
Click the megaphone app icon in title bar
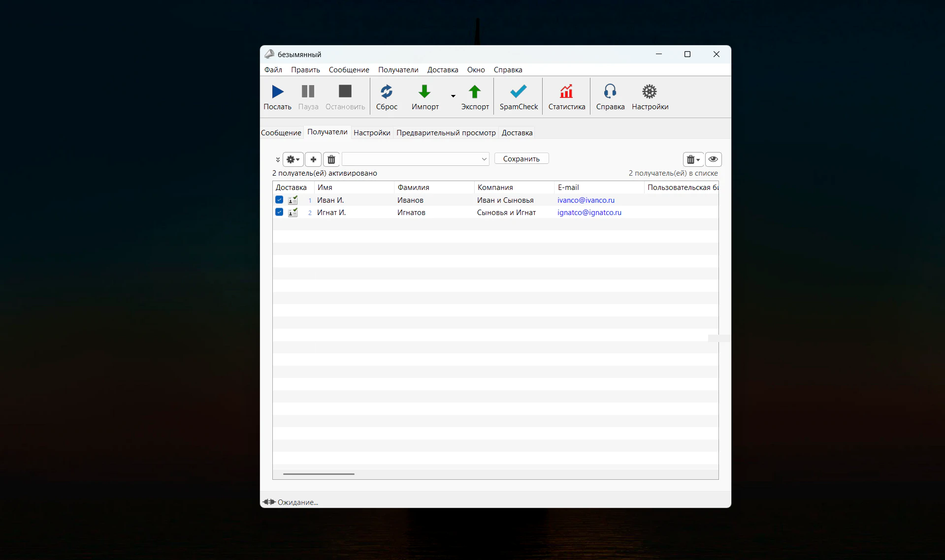(x=269, y=54)
